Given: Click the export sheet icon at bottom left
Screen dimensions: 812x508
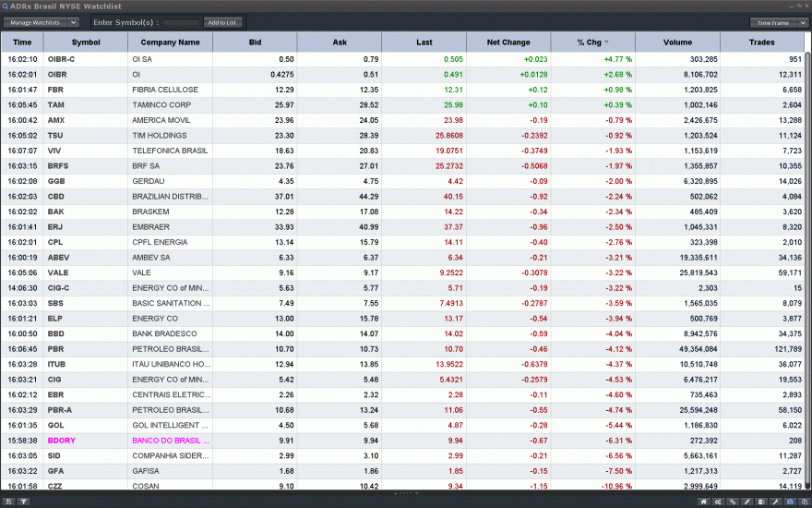Looking at the screenshot, I should (9, 502).
